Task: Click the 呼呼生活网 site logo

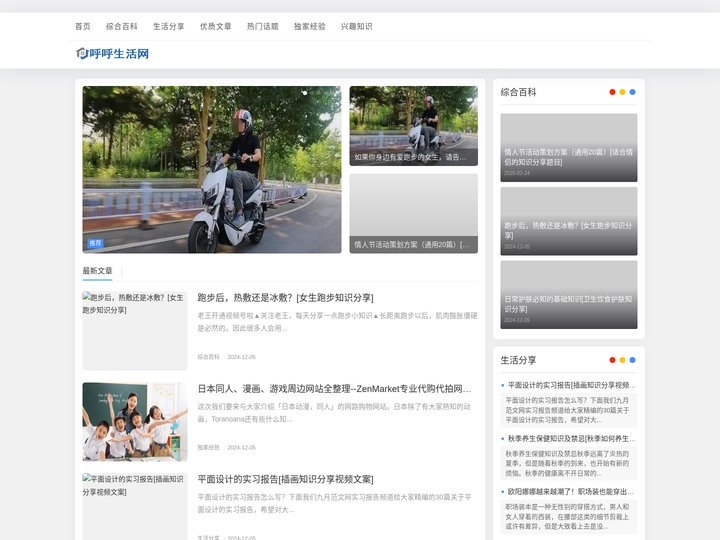Action: (112, 54)
